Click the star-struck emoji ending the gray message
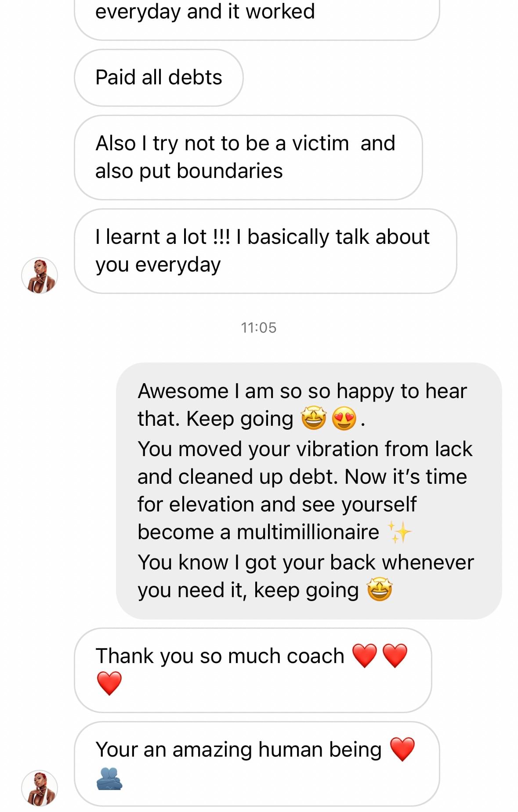Screen dimensions: 518x812 [380, 590]
